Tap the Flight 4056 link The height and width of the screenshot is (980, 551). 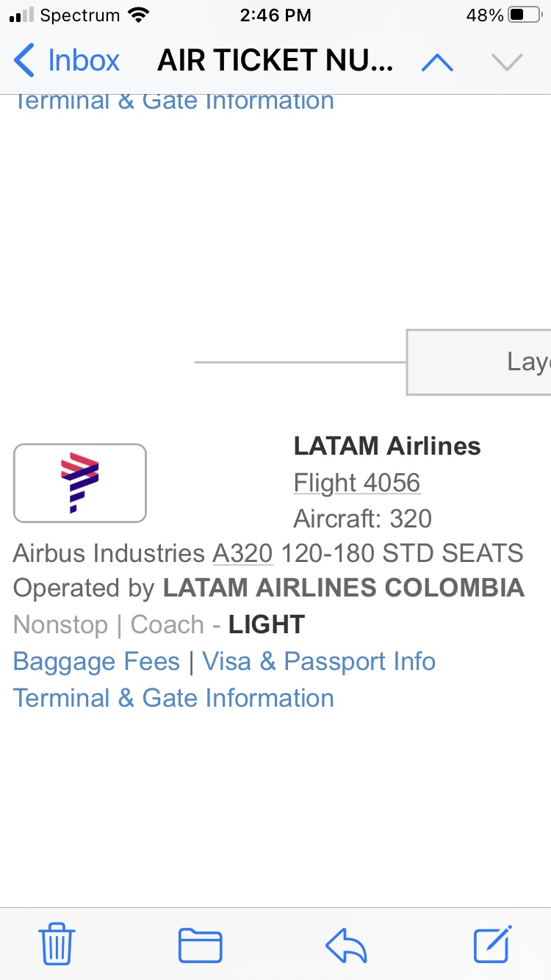click(357, 483)
